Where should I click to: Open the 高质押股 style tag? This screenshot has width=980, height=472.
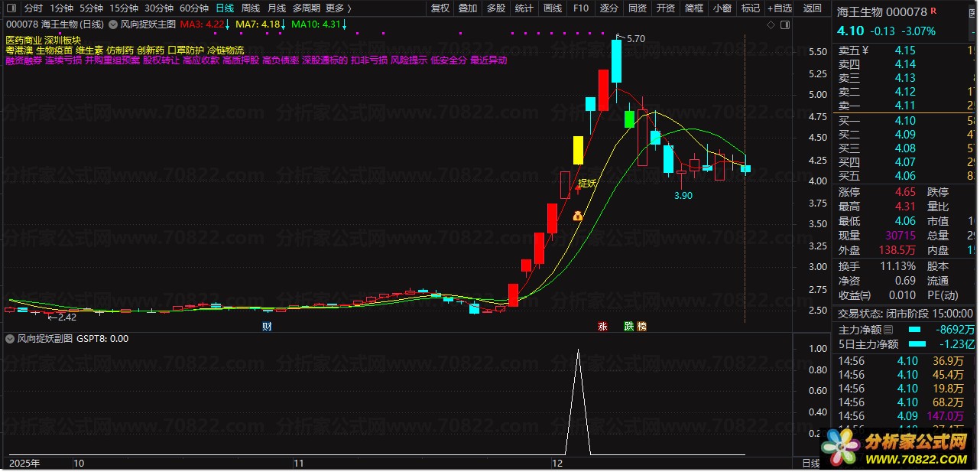(241, 60)
